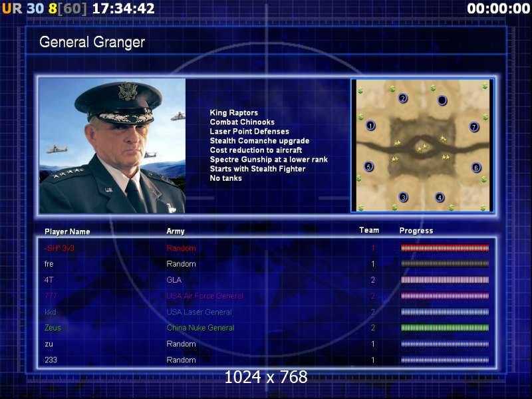Click the Starts with Stealth Fighter line

257,169
